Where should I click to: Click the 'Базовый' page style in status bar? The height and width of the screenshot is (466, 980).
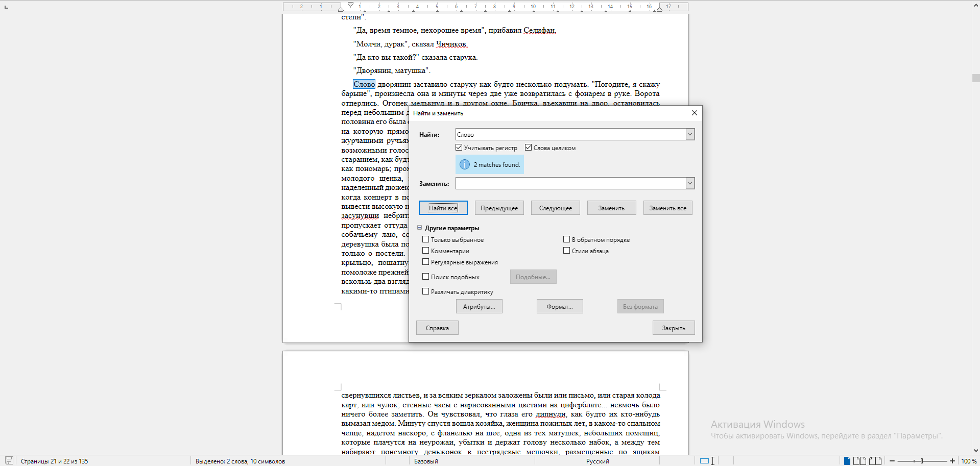click(x=425, y=461)
